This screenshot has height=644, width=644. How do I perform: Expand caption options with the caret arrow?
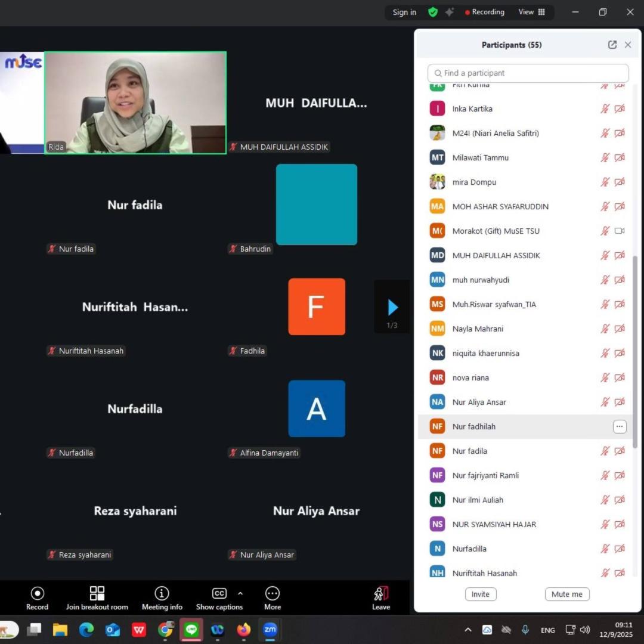coord(240,593)
